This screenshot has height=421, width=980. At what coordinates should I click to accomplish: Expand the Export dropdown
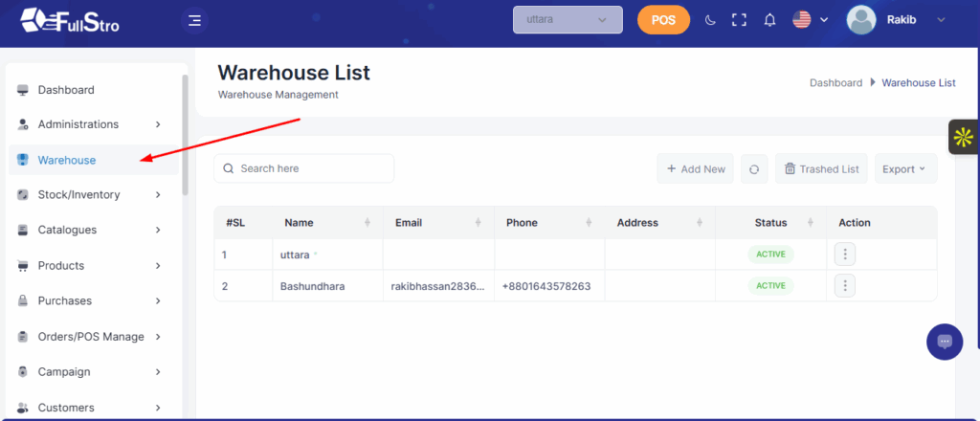(904, 169)
